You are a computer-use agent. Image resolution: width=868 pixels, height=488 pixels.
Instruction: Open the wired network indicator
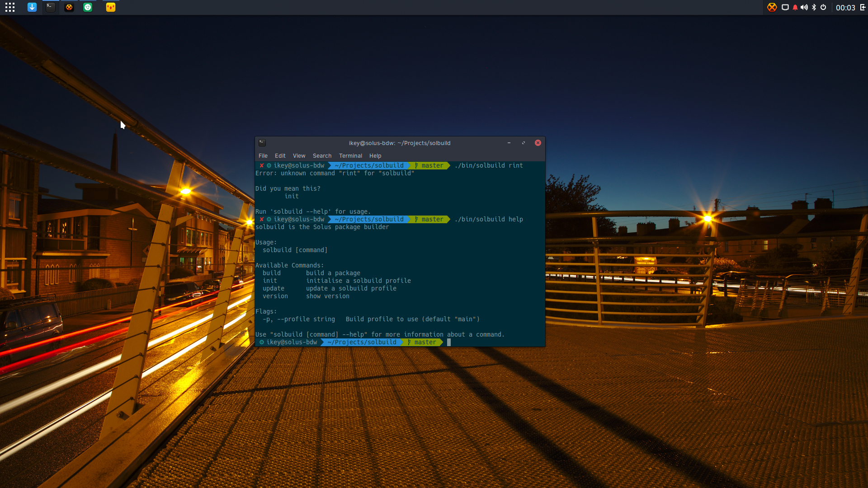(x=785, y=7)
